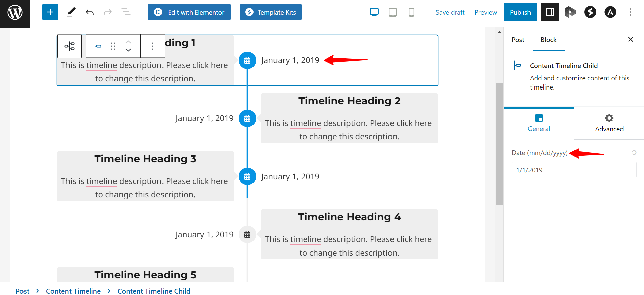Switch to tablet preview icon
The image size is (644, 295).
[x=393, y=12]
